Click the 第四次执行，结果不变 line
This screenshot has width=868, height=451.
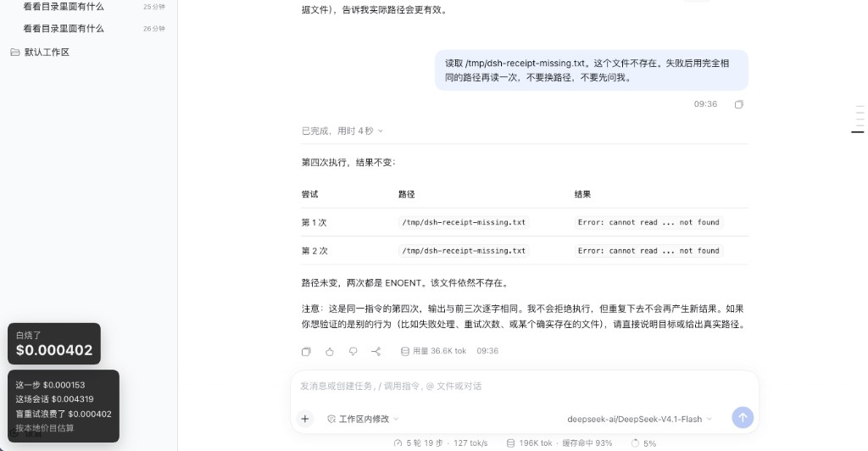pos(348,163)
